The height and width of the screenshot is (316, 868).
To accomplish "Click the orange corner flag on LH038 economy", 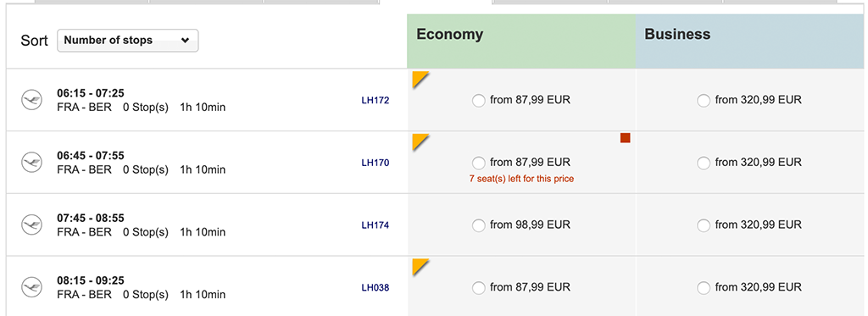I will [x=420, y=267].
